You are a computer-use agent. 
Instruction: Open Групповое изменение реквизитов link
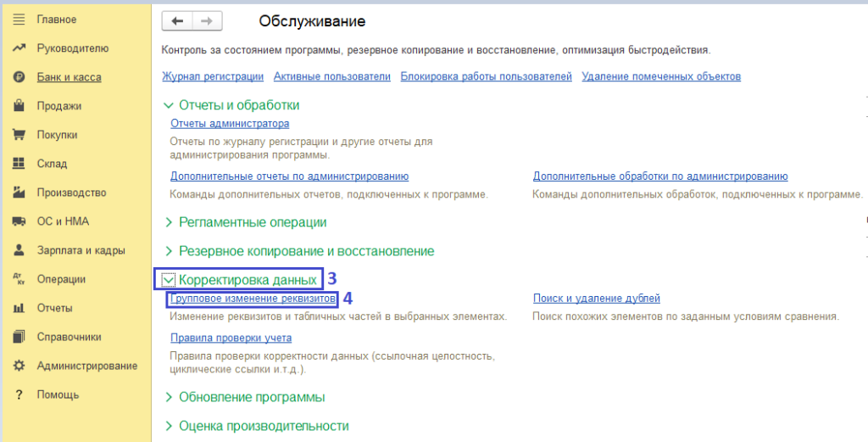[253, 299]
